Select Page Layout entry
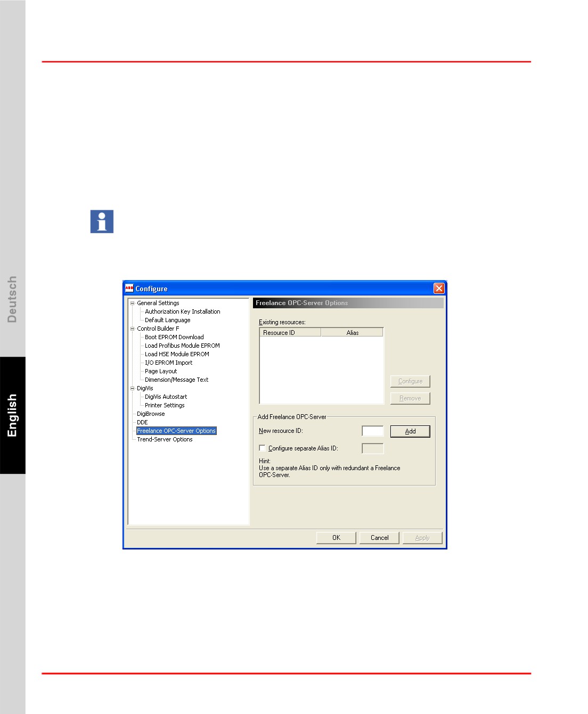This screenshot has width=588, height=714. click(x=161, y=371)
